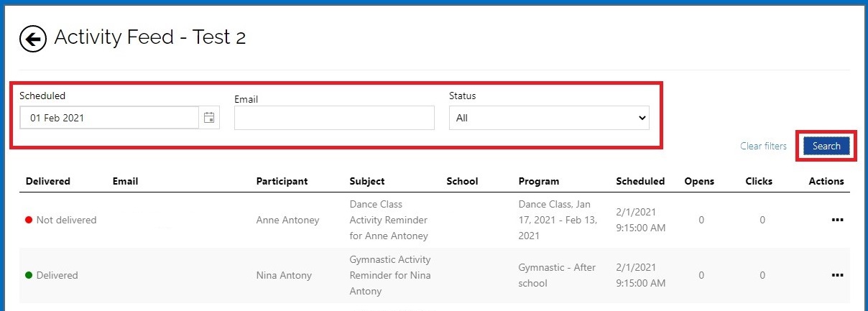The image size is (868, 311).
Task: Go back using the arrow icon
Action: (33, 39)
